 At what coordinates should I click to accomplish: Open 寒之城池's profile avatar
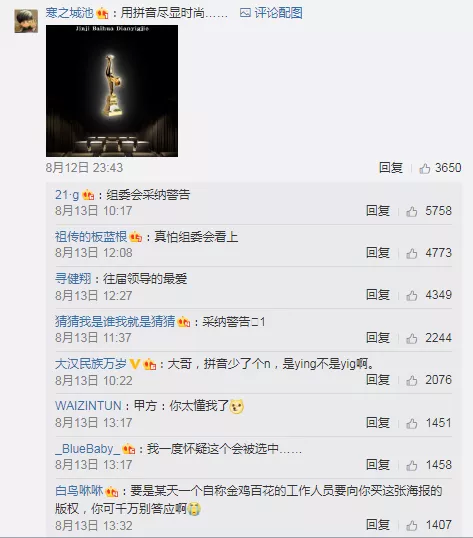coord(26,21)
